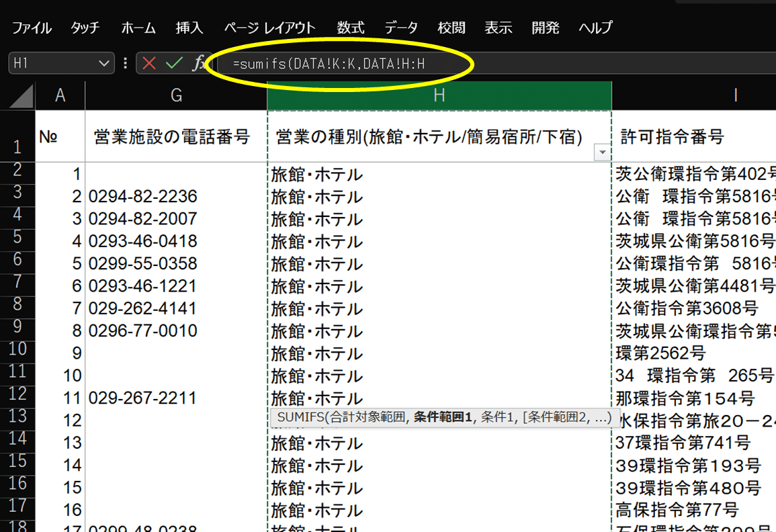The image size is (776, 532).
Task: Click 旅館・ホテル in row 9
Action: tap(316, 331)
